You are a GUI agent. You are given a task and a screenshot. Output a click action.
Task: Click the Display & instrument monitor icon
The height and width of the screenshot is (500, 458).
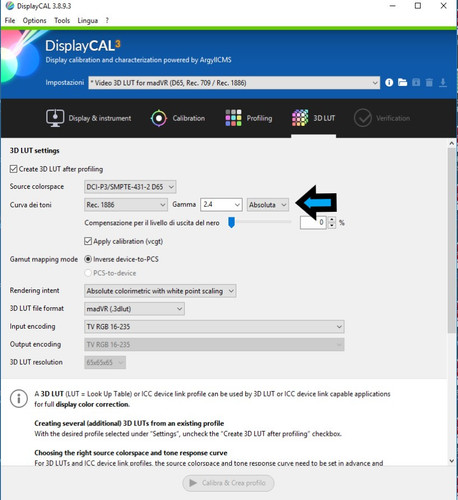click(x=55, y=118)
